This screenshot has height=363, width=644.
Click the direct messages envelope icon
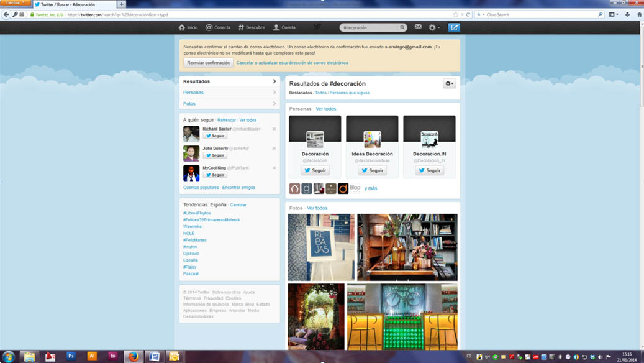tap(418, 27)
